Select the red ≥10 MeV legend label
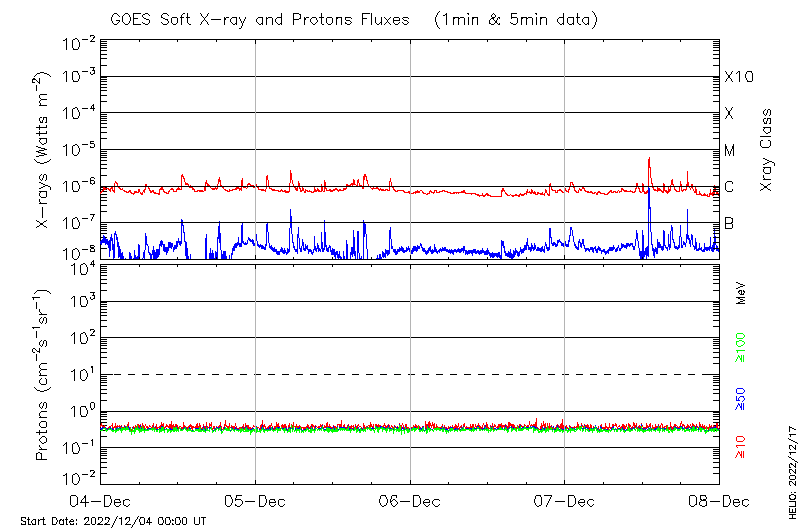 (741, 445)
